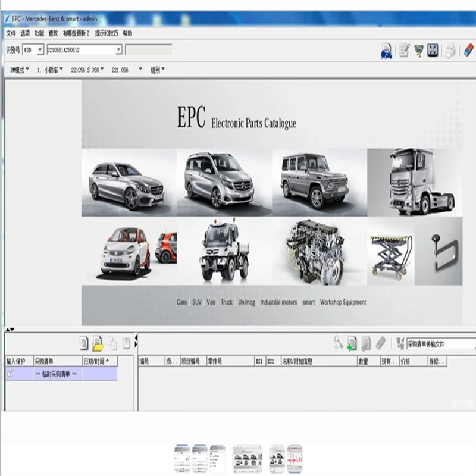Click the ES2 column header
Screen dimensions: 476x476
pyautogui.click(x=274, y=361)
